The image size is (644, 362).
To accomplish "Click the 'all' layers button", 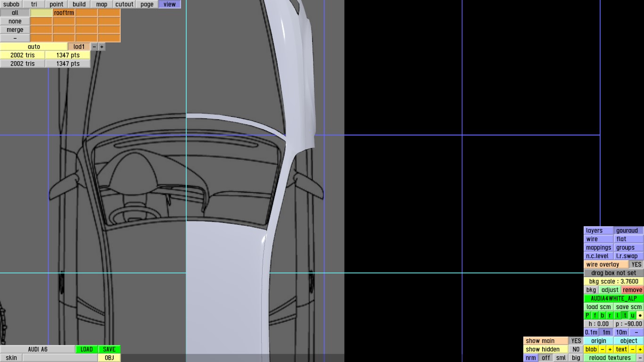I will [15, 13].
